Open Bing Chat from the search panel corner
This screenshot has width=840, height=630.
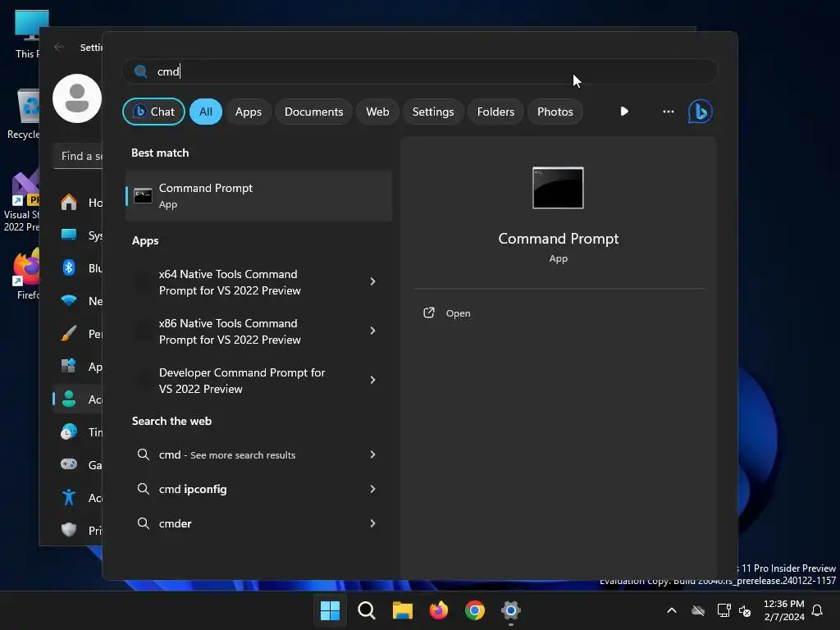click(x=700, y=112)
